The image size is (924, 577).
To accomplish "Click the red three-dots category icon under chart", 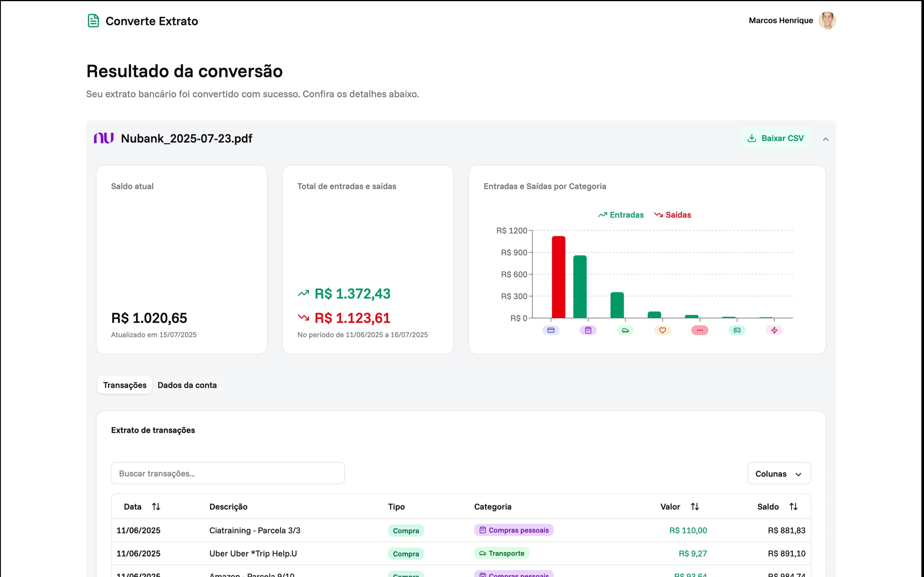I will pos(699,330).
